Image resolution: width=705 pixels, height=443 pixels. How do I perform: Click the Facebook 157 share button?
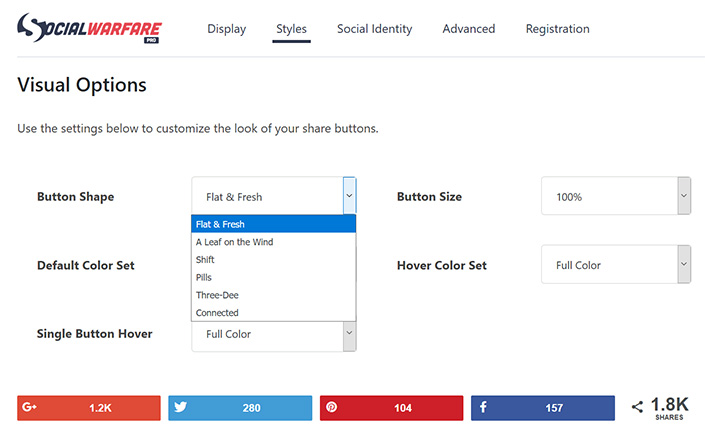(x=543, y=408)
